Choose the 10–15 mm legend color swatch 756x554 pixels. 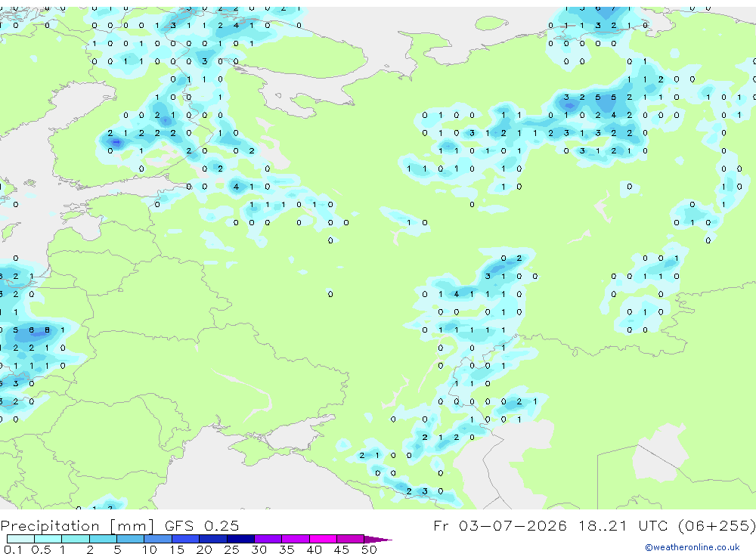tap(158, 539)
